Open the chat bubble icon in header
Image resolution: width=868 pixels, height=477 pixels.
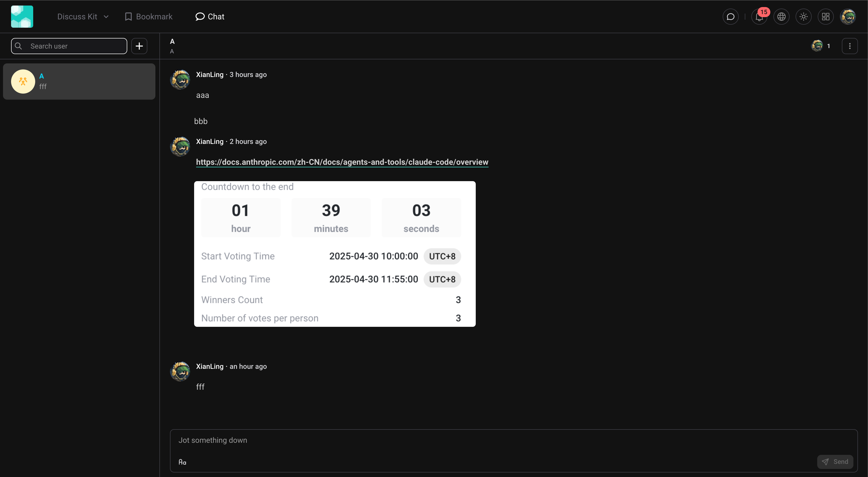coord(730,17)
